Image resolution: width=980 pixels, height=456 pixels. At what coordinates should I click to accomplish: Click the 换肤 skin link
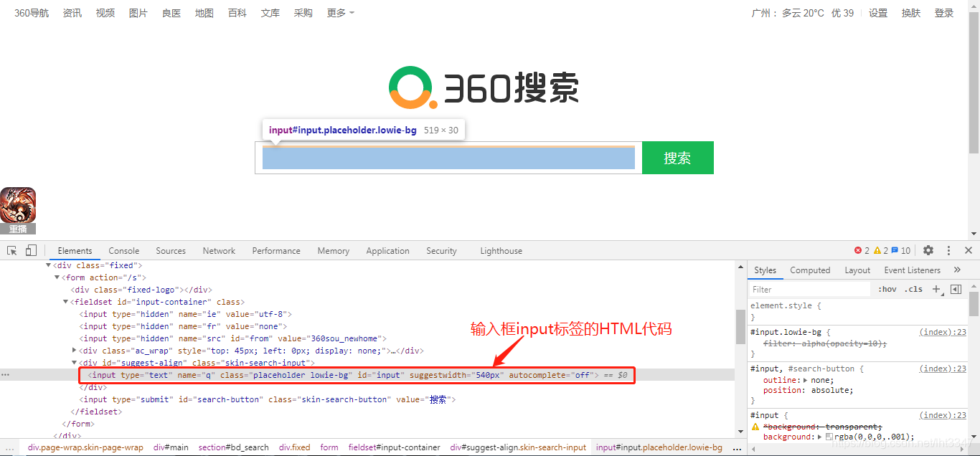[911, 13]
